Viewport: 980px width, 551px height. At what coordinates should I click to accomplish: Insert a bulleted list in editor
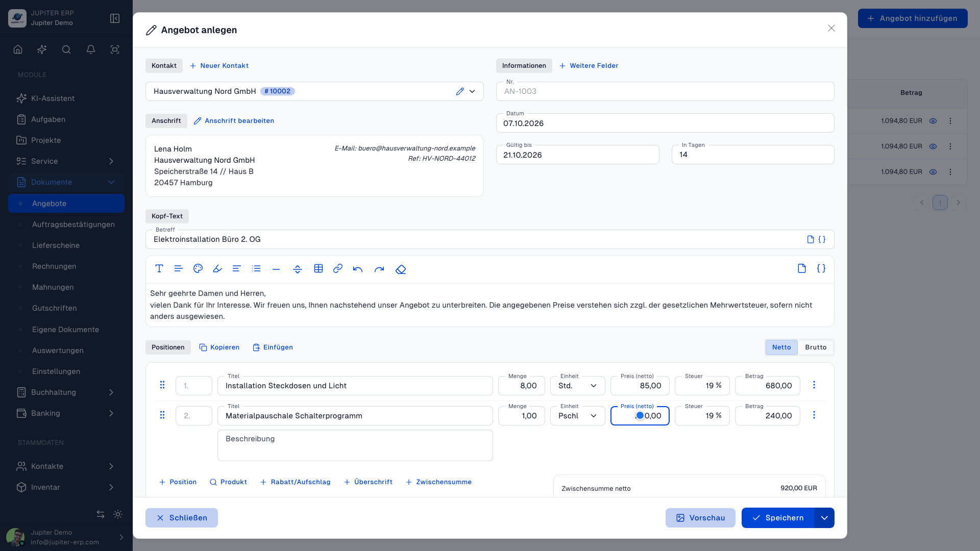[x=256, y=268]
